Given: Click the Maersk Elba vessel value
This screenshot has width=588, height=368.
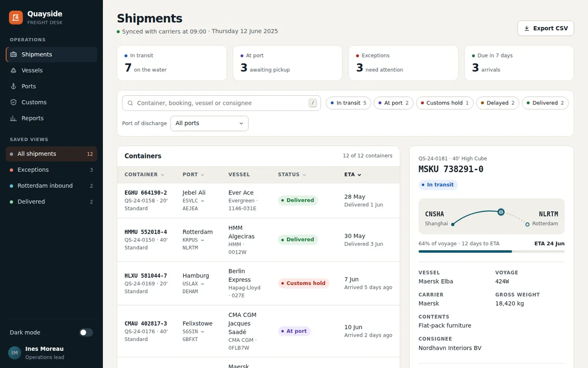Looking at the screenshot, I should pyautogui.click(x=436, y=282).
